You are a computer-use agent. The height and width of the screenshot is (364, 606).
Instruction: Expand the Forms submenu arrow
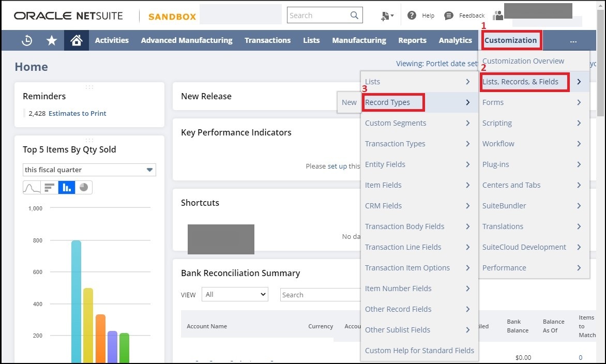pyautogui.click(x=579, y=102)
